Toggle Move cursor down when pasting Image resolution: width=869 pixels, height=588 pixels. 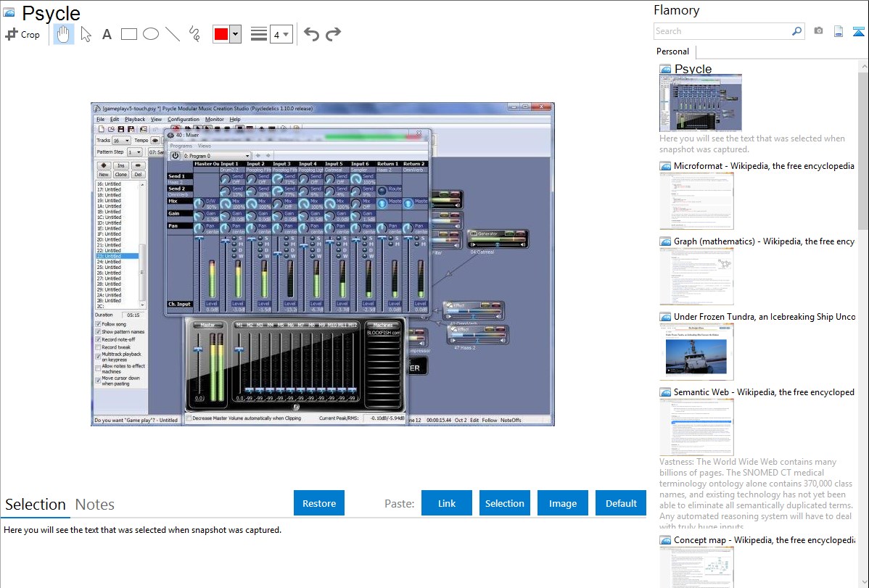coord(98,381)
